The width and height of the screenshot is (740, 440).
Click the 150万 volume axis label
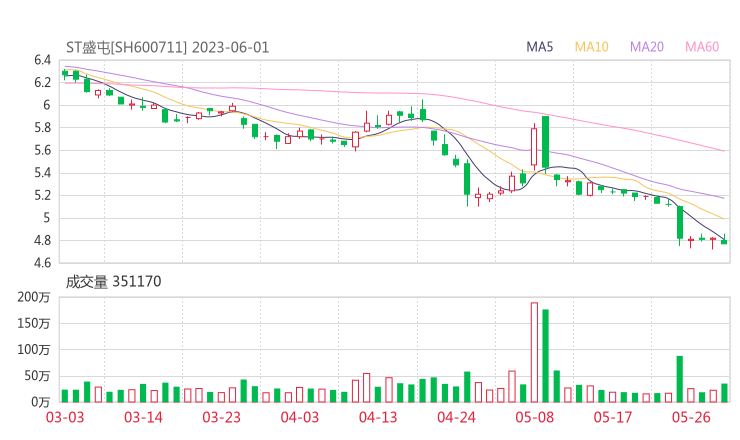point(34,323)
